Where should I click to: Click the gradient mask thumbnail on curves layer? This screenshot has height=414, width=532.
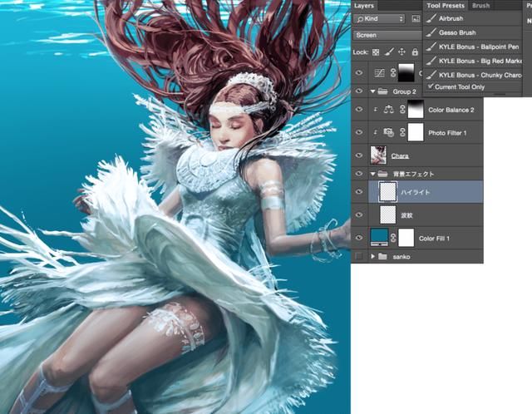click(406, 72)
